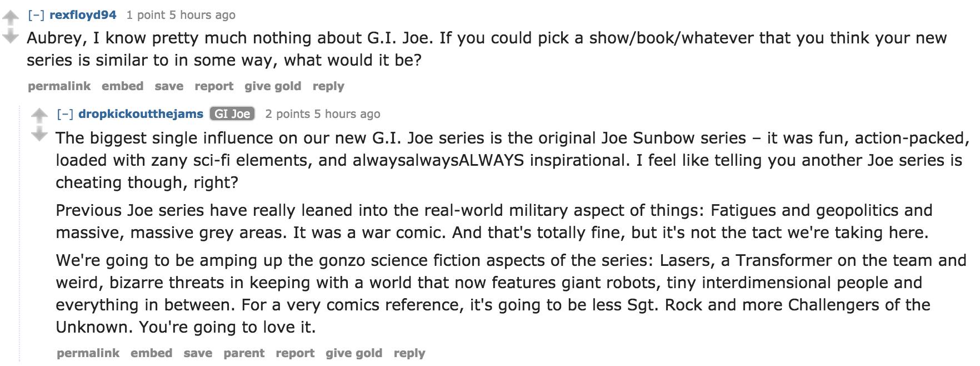Screen dimensions: 980x366
Task: Reply to dropkickoutthejams' comment
Action: 409,353
